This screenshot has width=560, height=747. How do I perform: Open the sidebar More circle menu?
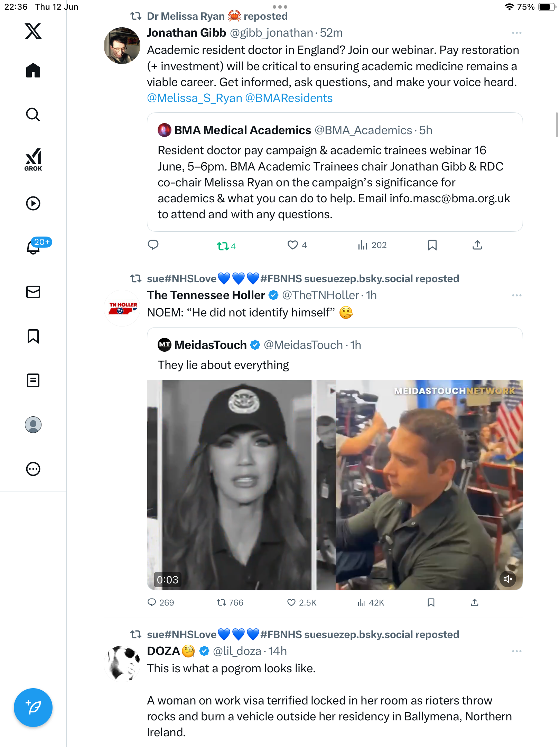tap(33, 469)
